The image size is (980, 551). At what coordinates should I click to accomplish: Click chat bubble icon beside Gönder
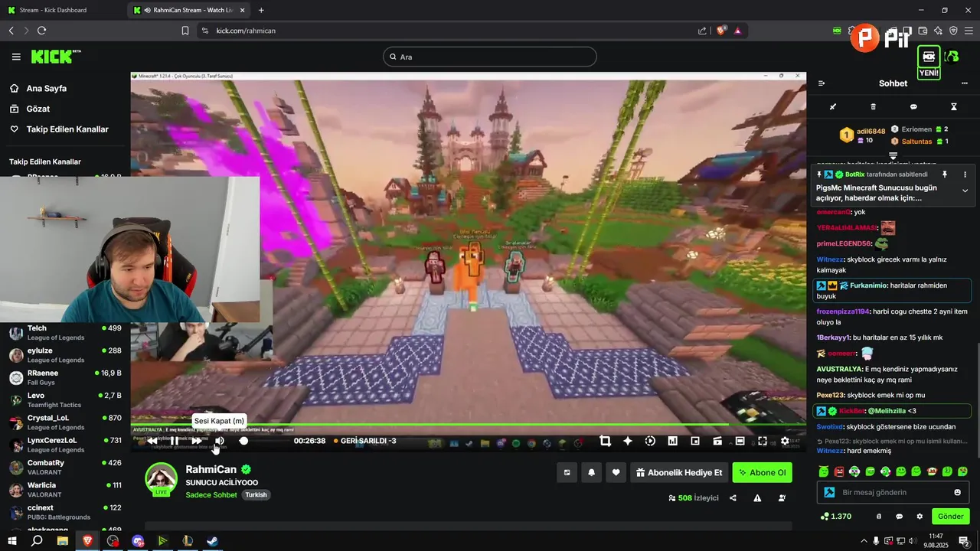click(899, 517)
